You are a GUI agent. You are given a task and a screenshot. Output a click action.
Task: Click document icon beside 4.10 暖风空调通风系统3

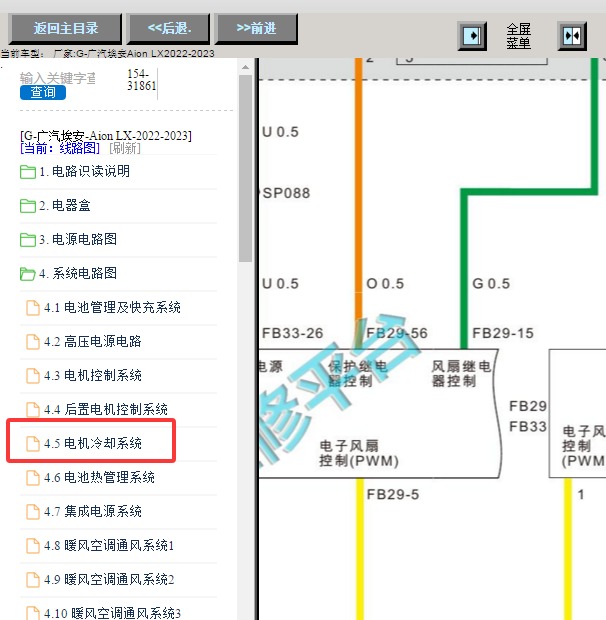(32, 613)
